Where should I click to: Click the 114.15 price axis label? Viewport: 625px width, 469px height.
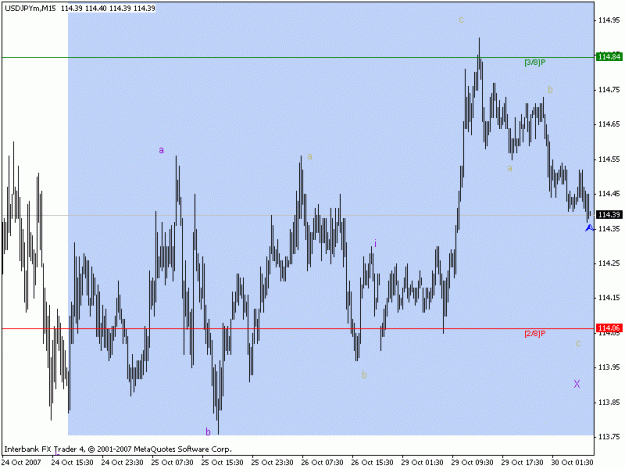pyautogui.click(x=609, y=298)
